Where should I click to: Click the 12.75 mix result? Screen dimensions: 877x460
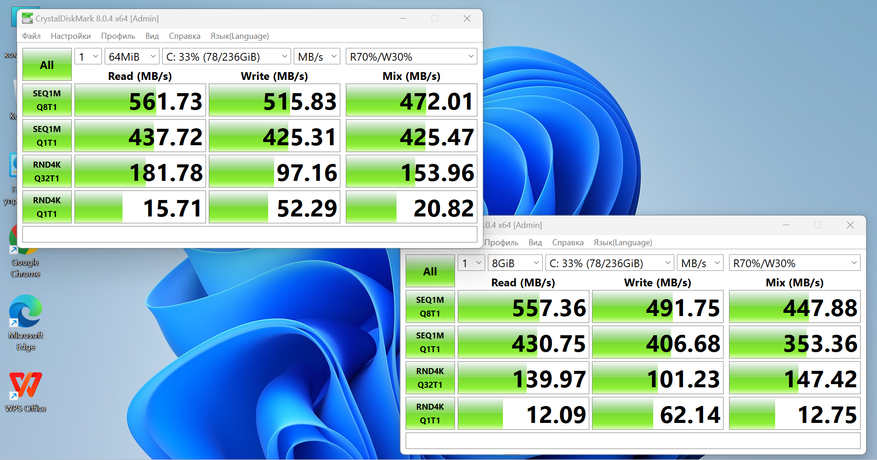[x=795, y=414]
